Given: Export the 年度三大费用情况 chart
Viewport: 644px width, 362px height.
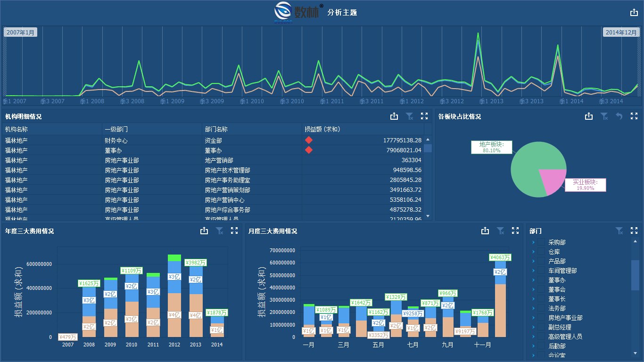Looking at the screenshot, I should (x=204, y=230).
